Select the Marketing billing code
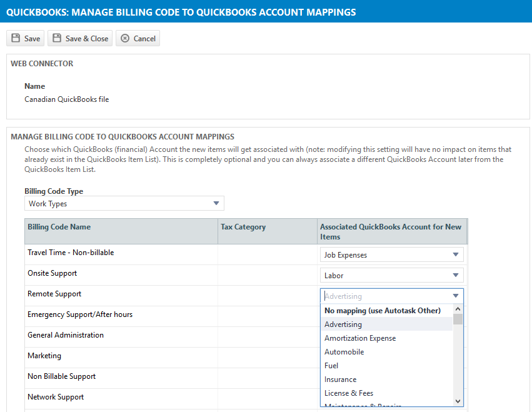This screenshot has width=532, height=412. [x=44, y=356]
